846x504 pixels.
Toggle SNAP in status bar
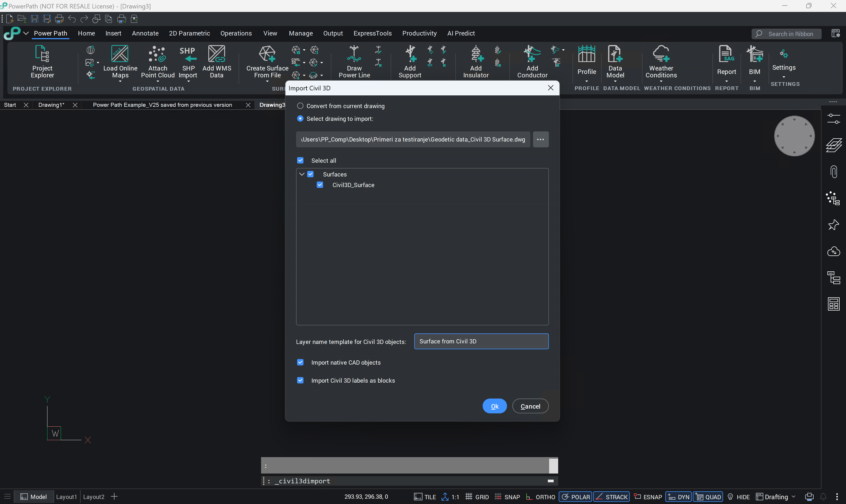[508, 497]
